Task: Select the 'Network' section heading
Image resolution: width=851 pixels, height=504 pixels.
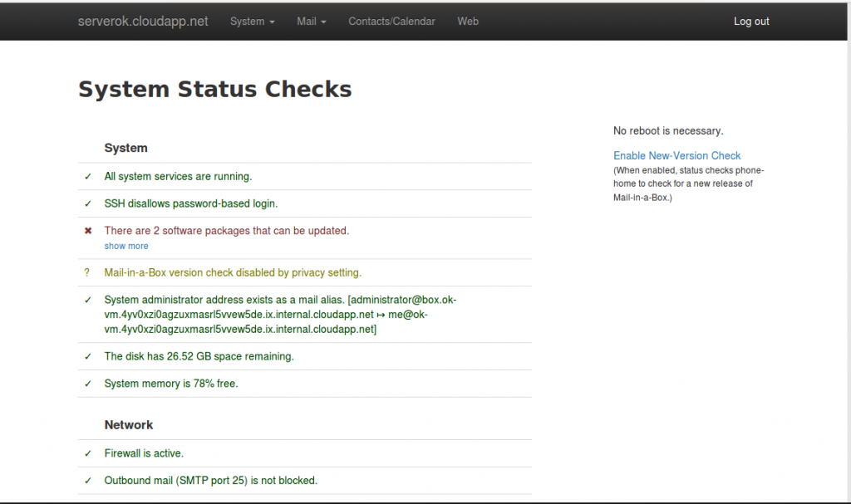Action: (x=129, y=424)
